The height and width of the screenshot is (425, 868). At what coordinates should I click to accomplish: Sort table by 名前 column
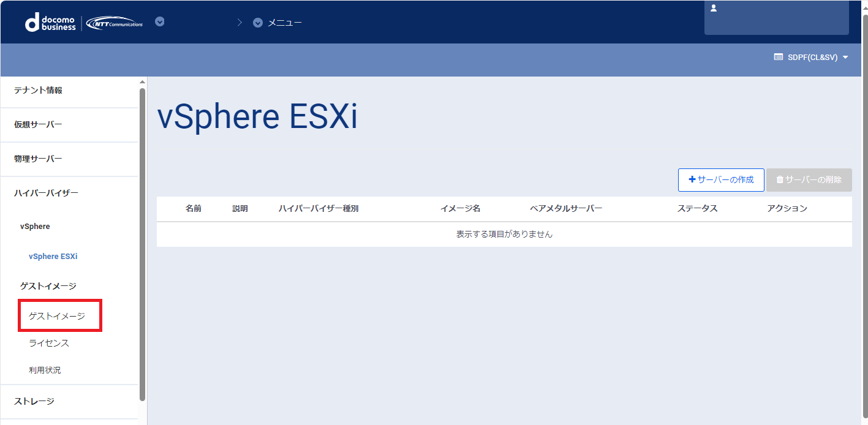click(x=194, y=209)
